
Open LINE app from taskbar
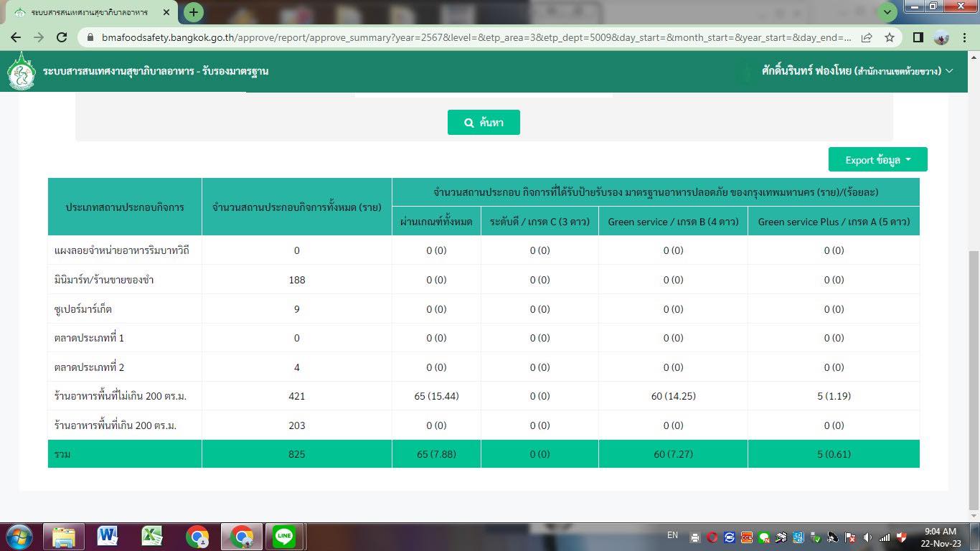(x=284, y=536)
